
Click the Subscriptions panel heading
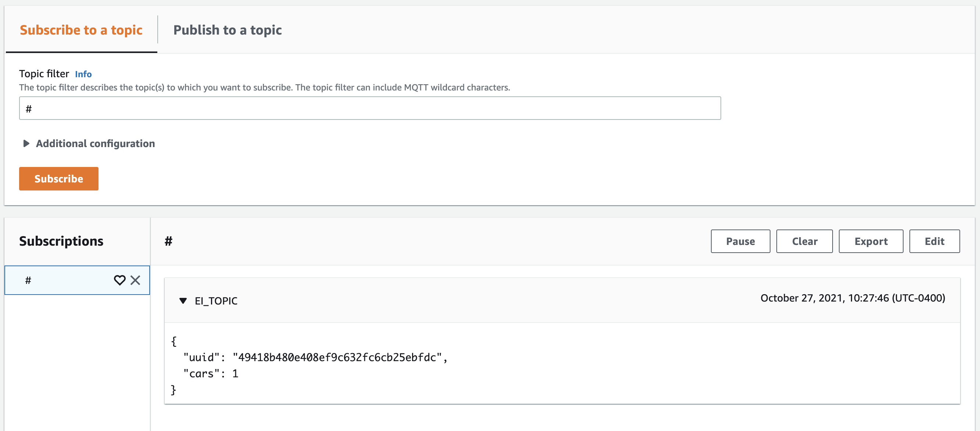pos(61,241)
